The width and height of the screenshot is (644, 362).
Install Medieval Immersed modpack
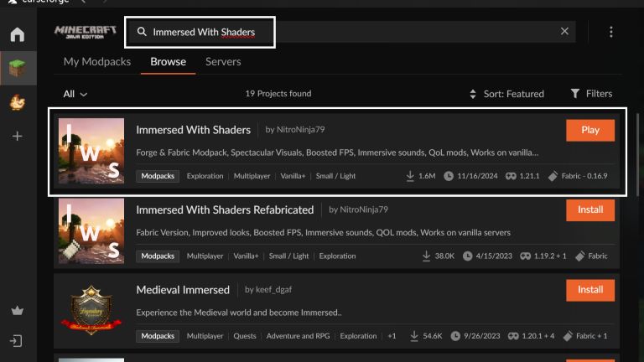point(590,290)
